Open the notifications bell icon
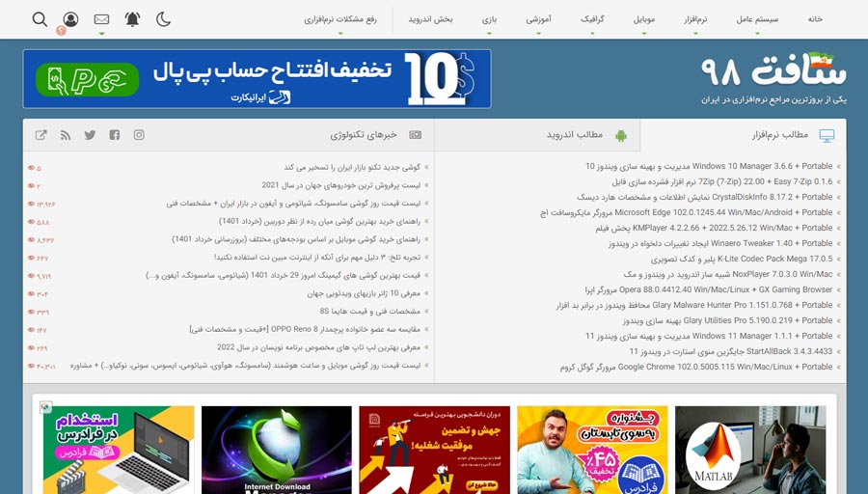 click(132, 19)
